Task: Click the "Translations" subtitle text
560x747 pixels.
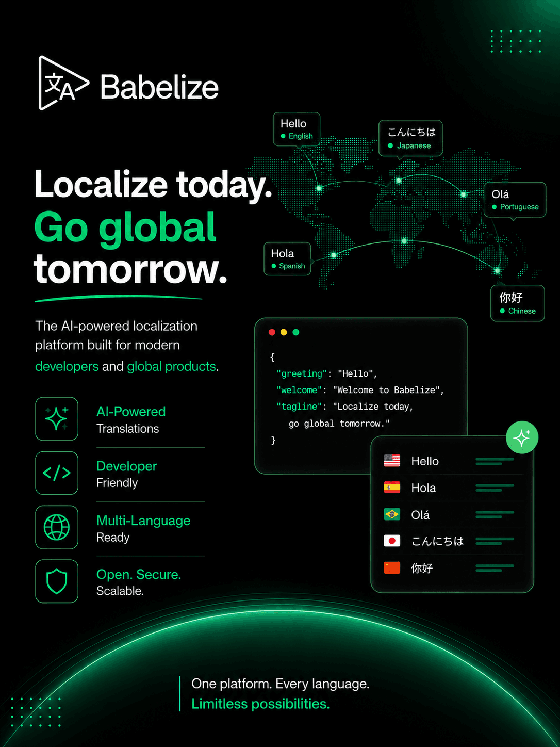Action: [x=127, y=429]
